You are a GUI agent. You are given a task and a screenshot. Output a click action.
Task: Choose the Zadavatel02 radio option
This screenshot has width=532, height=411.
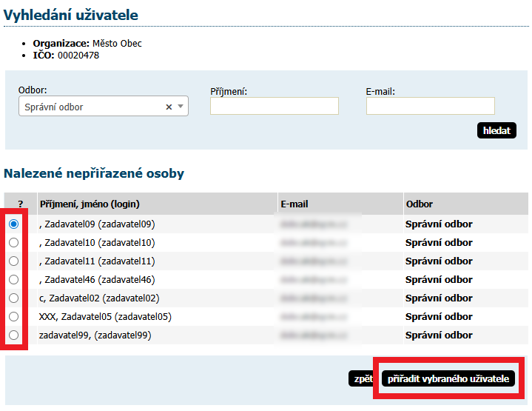(13, 298)
